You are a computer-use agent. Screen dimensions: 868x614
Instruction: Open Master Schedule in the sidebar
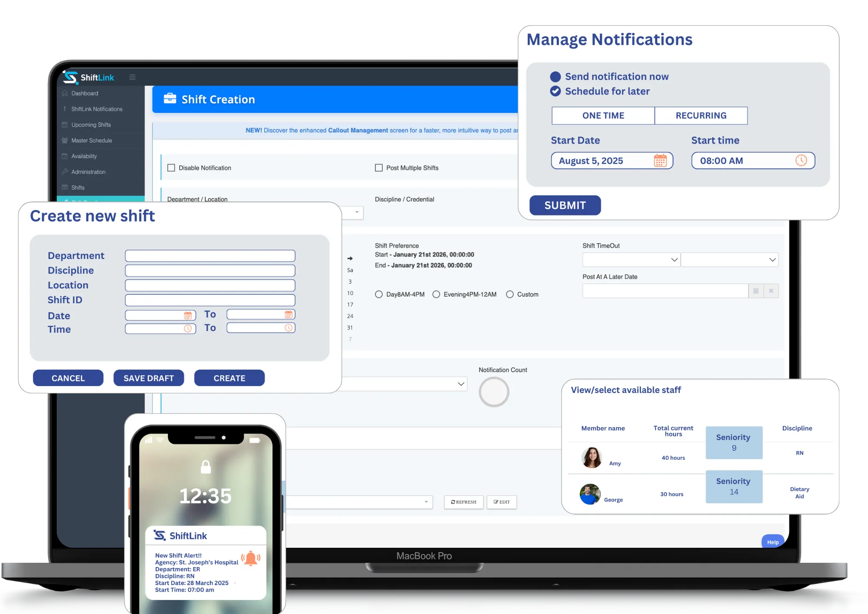pyautogui.click(x=92, y=141)
